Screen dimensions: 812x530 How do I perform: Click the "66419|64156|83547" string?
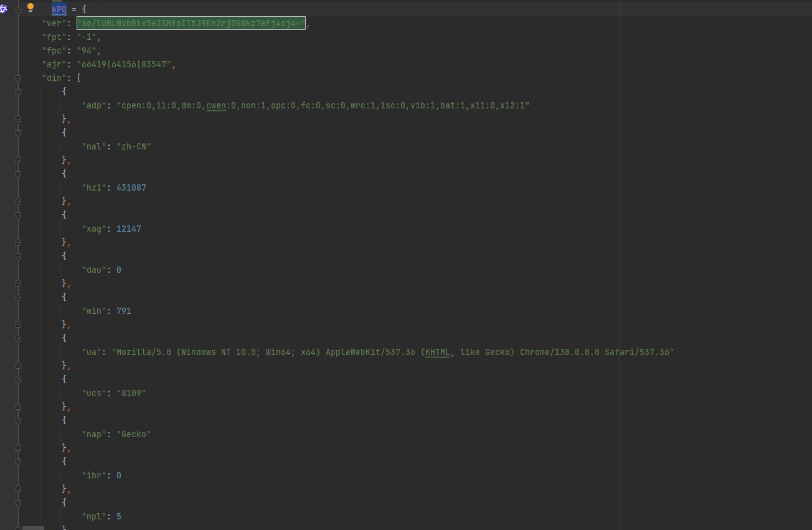coord(124,64)
